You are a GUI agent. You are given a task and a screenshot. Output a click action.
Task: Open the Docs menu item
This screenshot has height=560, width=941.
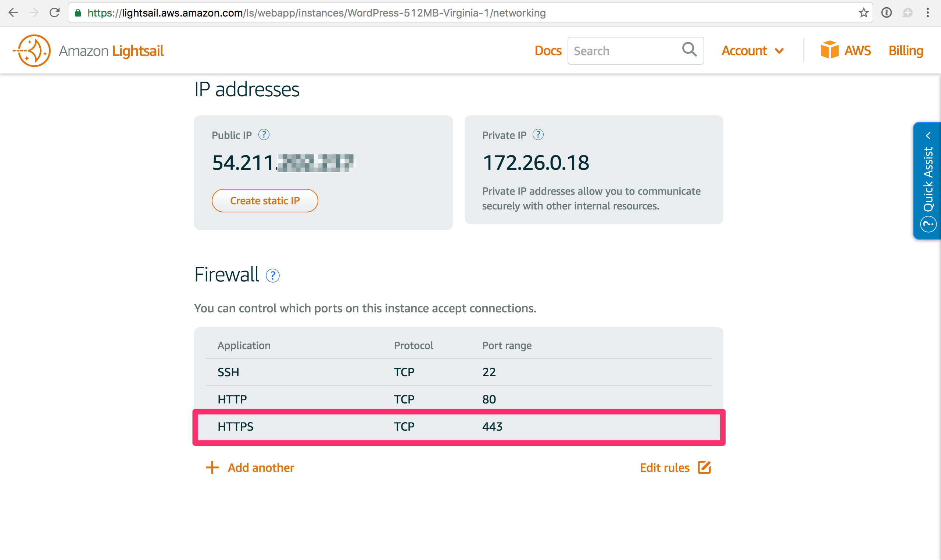(x=548, y=50)
